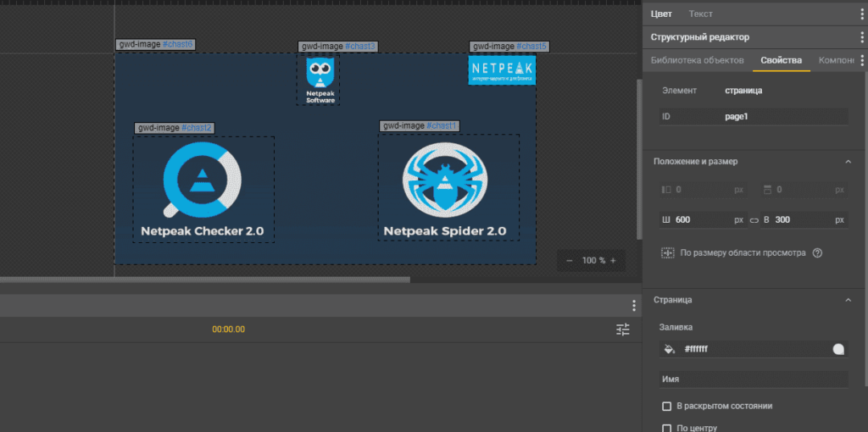Toggle По размеру области просмотра option
Screen dimensions: 868x432
tap(668, 252)
